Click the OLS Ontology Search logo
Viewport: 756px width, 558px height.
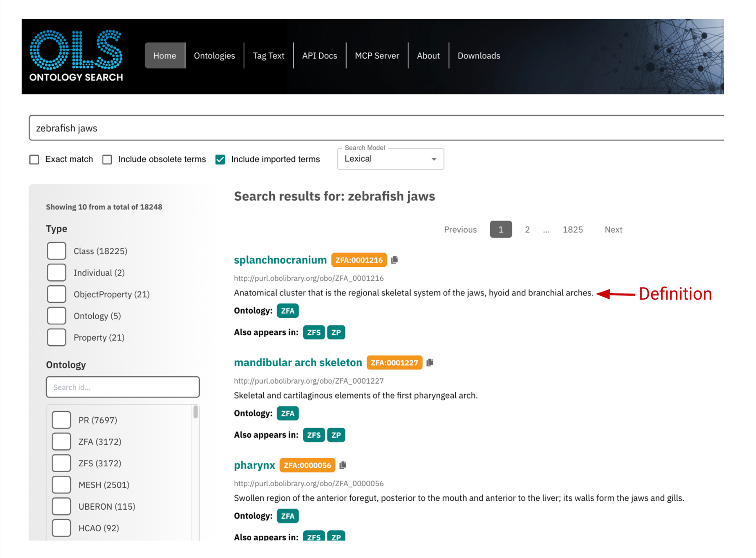point(76,55)
